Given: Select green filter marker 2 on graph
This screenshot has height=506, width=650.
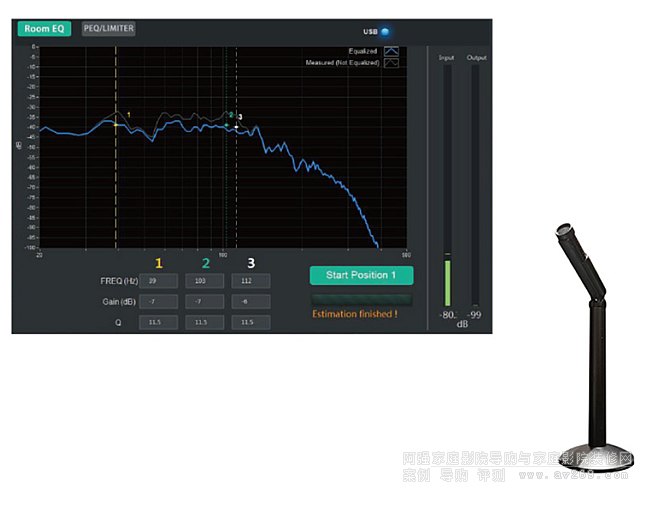Looking at the screenshot, I should click(x=226, y=125).
